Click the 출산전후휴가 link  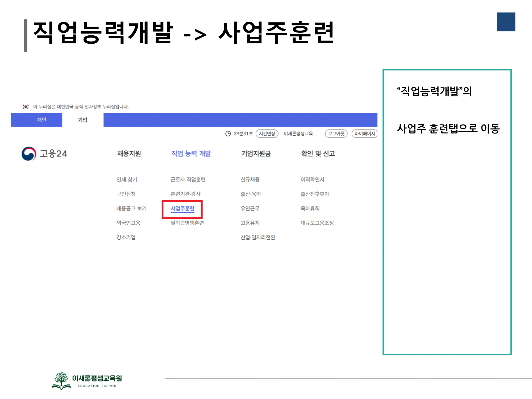click(315, 194)
